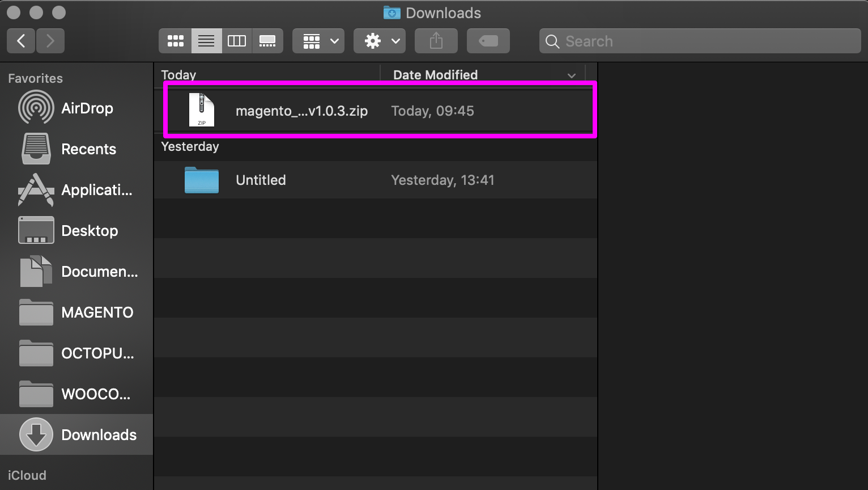Screen dimensions: 868x490
Task: Go back with the left chevron button
Action: (21, 41)
